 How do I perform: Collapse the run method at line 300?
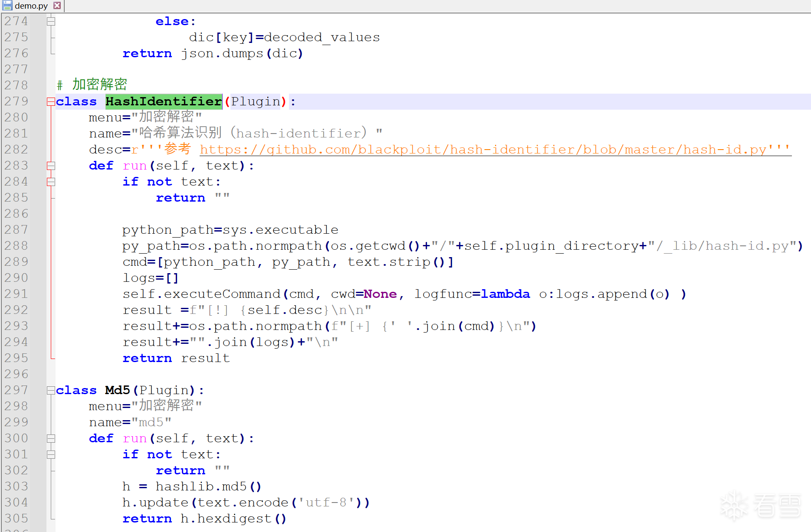51,438
